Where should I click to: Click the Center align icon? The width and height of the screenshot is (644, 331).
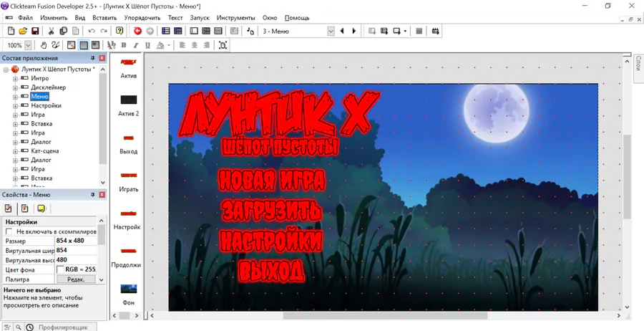tap(194, 45)
